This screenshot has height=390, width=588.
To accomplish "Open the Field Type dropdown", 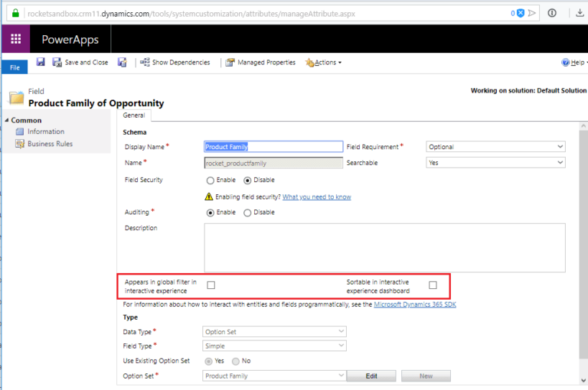I will [274, 346].
